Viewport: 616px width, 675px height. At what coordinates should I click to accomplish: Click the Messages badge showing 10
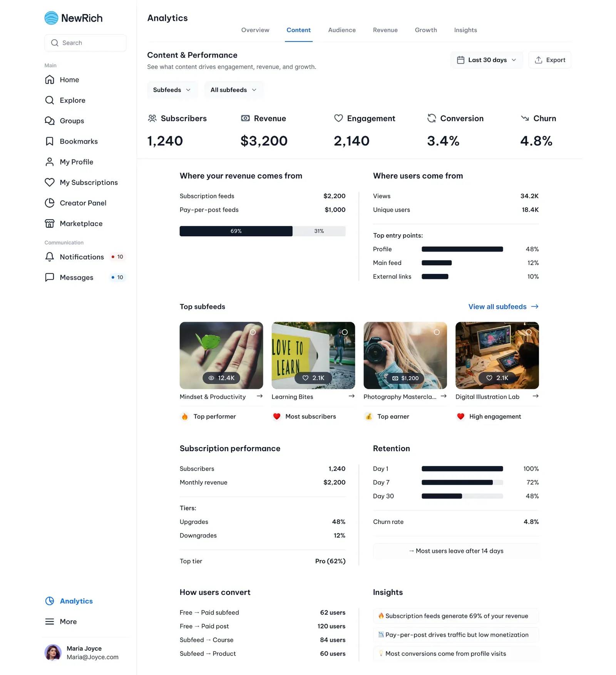click(x=117, y=277)
